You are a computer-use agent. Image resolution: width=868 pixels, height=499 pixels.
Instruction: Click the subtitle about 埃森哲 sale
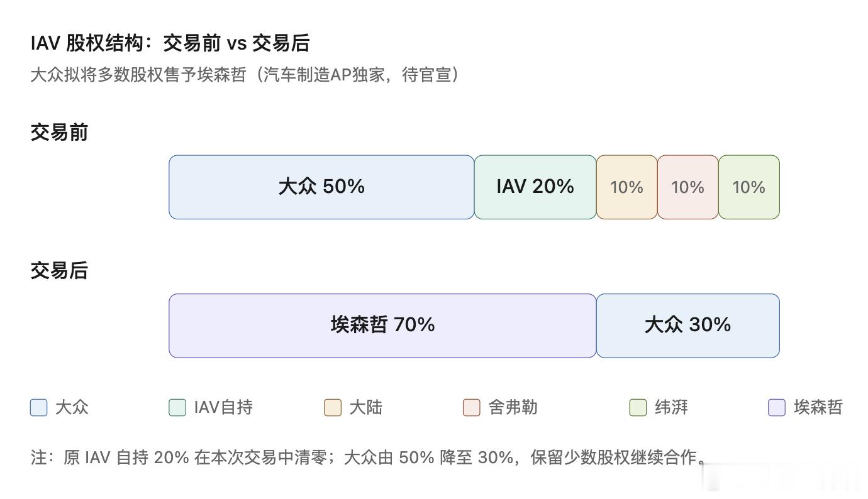coord(245,75)
